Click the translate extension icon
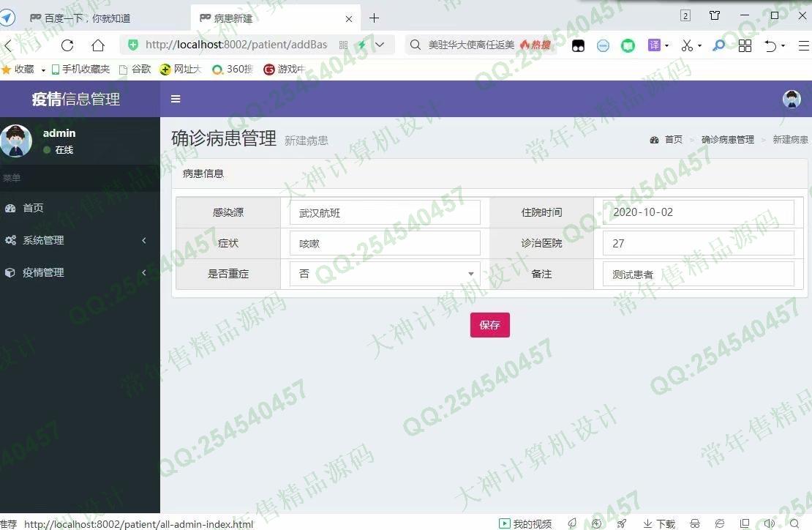 coord(654,45)
